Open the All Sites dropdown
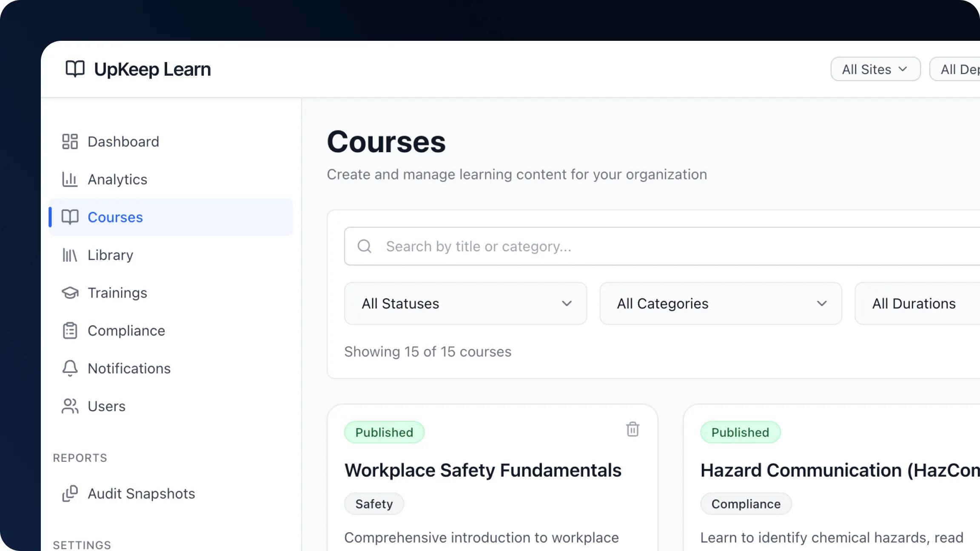The width and height of the screenshot is (980, 551). tap(875, 69)
